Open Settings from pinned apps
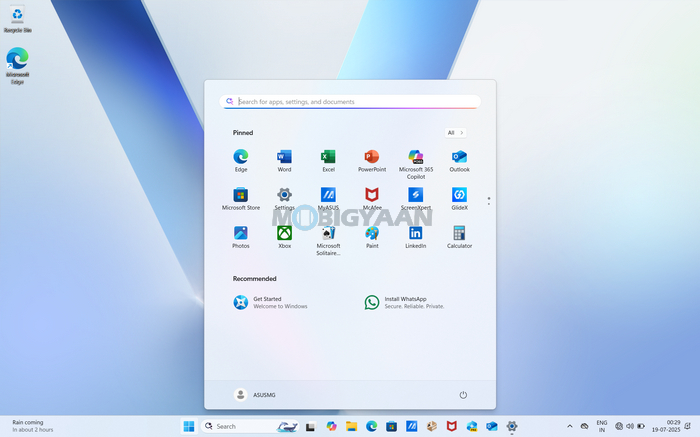Image resolution: width=700 pixels, height=437 pixels. coord(284,199)
